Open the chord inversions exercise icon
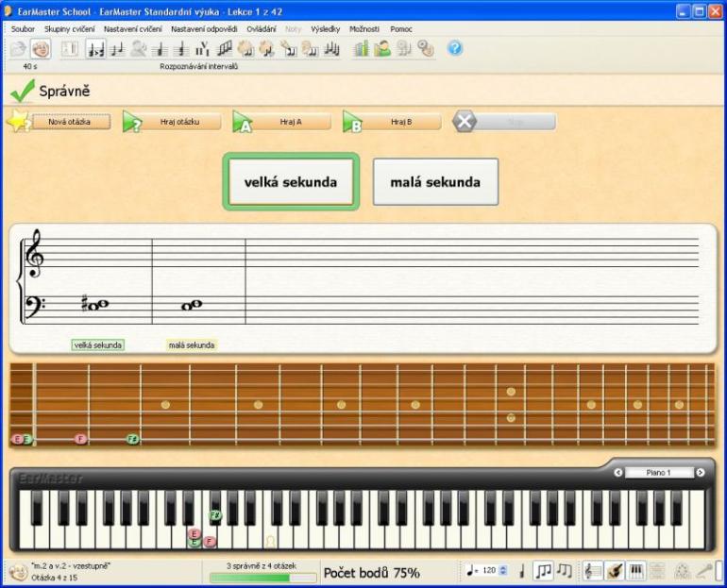 tap(181, 49)
